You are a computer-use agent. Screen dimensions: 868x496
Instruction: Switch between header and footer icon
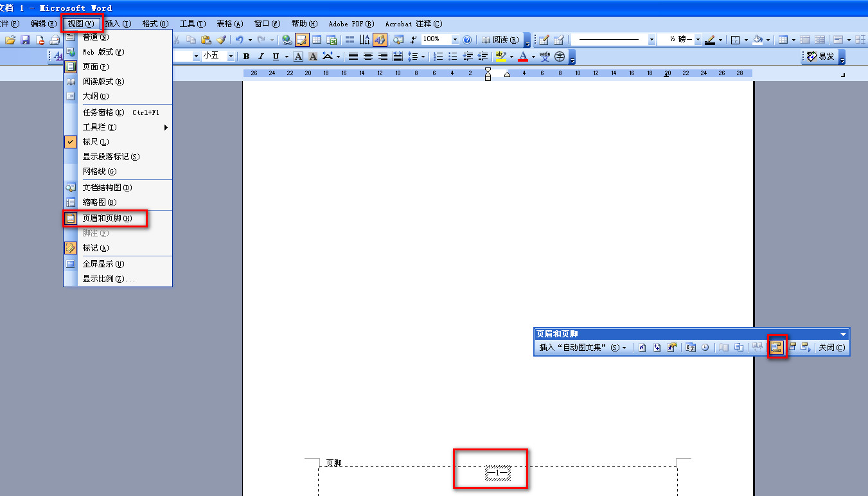pos(777,348)
